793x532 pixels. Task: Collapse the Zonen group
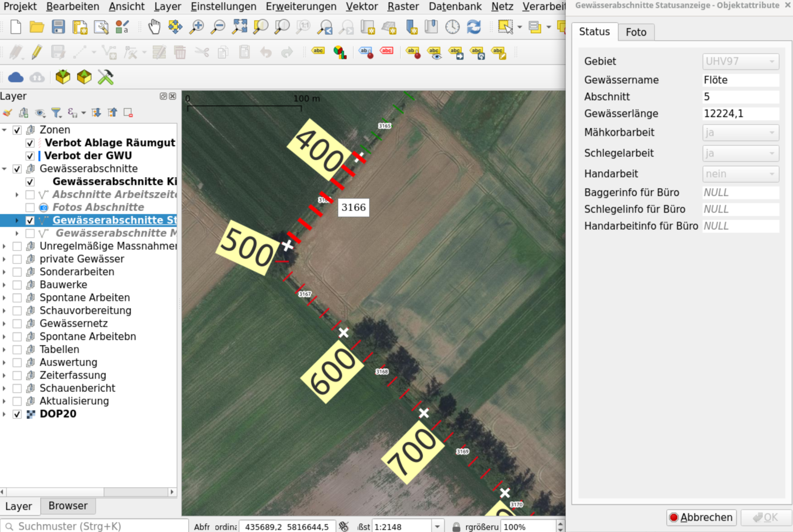(4, 130)
